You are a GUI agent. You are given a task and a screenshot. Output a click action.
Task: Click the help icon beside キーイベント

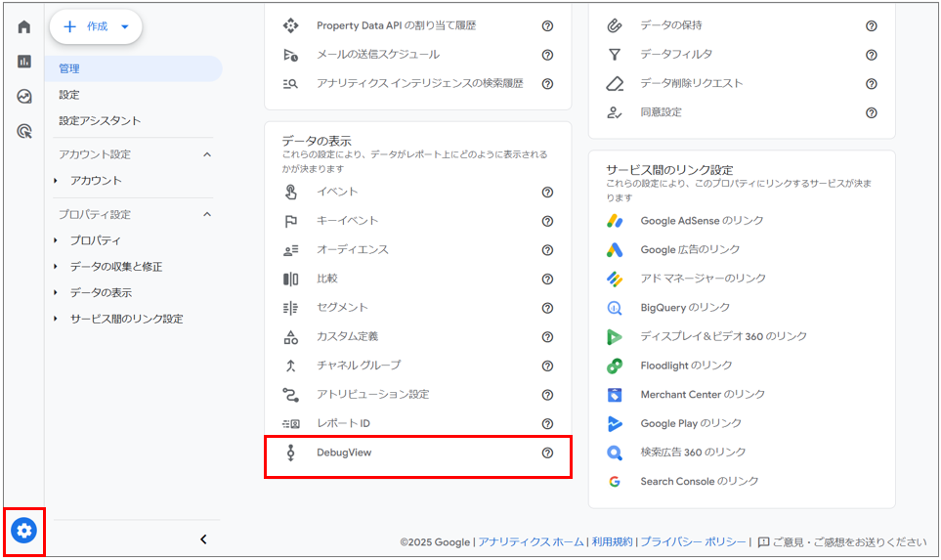547,221
